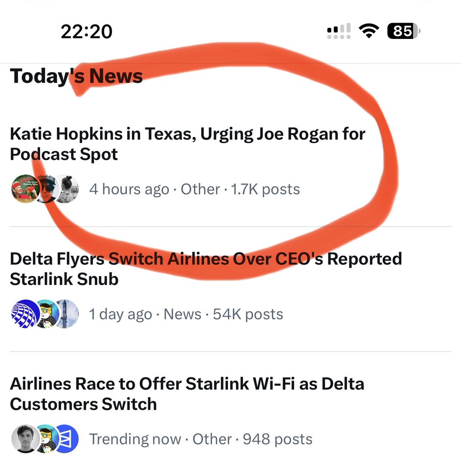Tap the United Airlines globe avatar
The width and height of the screenshot is (461, 476).
(x=25, y=314)
